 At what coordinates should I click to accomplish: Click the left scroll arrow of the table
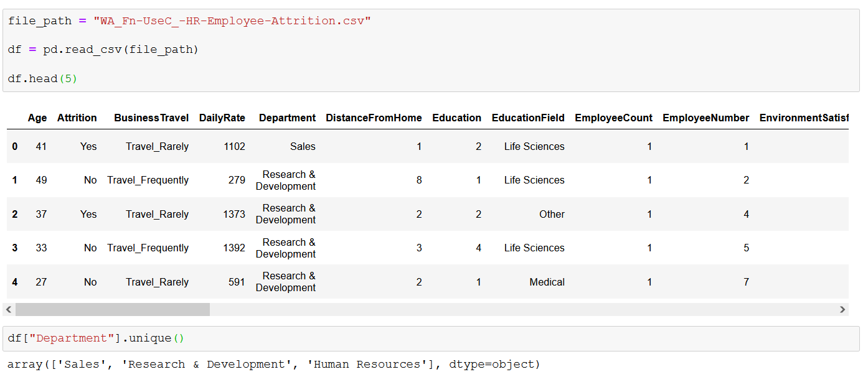coord(8,309)
